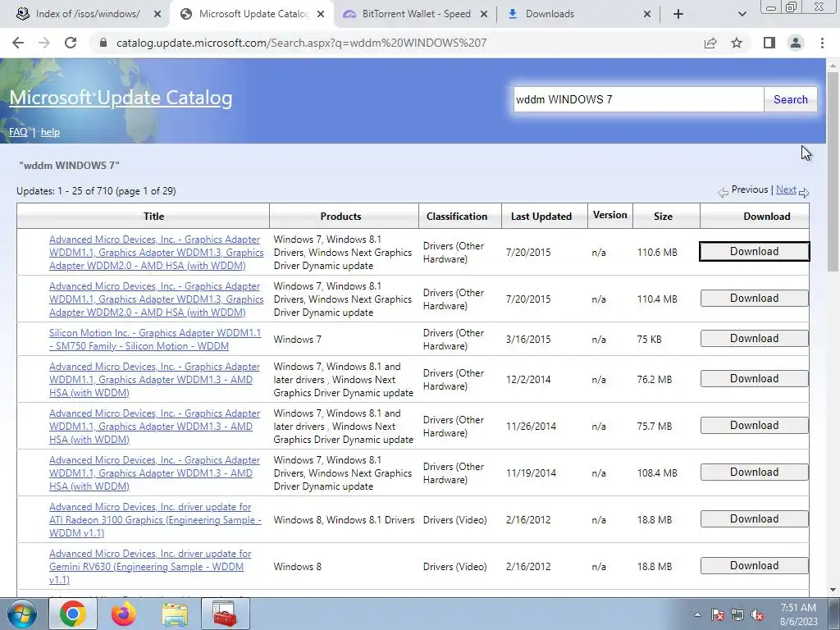840x630 pixels.
Task: Open ATI Radeon 3100 Graphics update link
Action: pyautogui.click(x=155, y=519)
